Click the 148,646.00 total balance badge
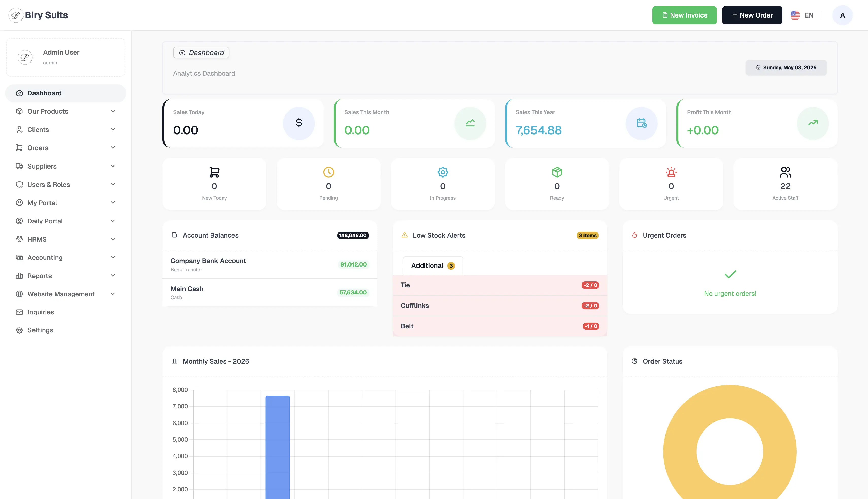This screenshot has width=868, height=499. click(x=353, y=236)
